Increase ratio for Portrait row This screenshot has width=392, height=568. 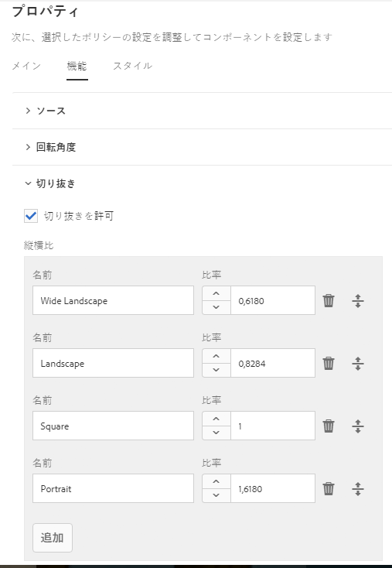(216, 481)
